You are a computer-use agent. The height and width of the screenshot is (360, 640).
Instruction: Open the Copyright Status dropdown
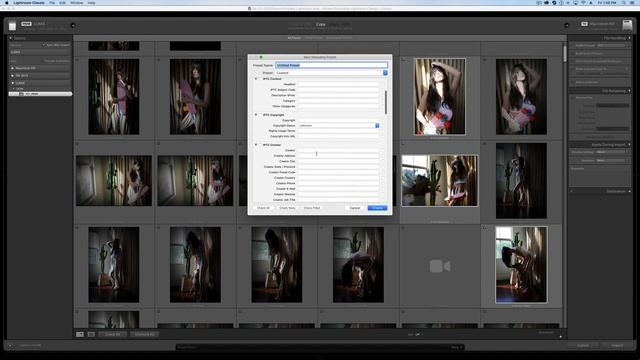[x=339, y=126]
